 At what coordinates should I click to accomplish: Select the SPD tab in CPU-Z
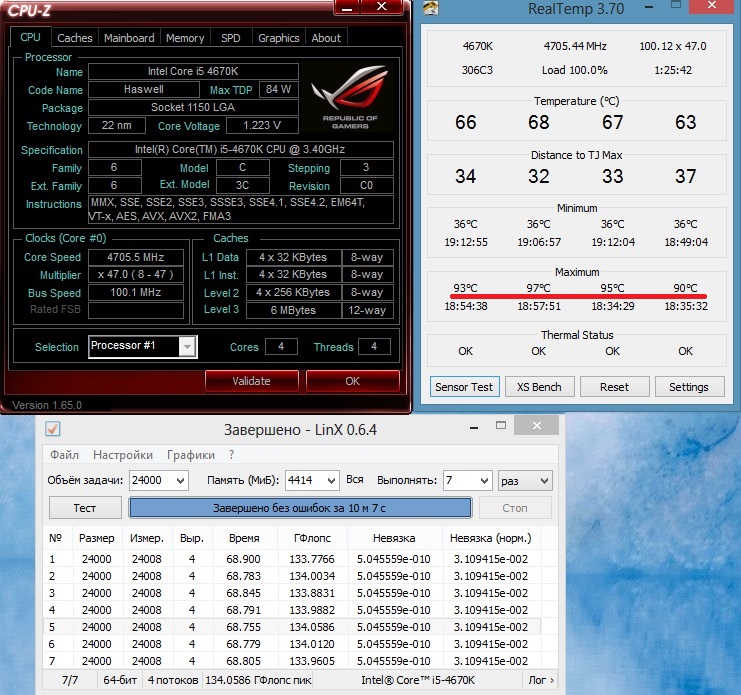click(231, 38)
